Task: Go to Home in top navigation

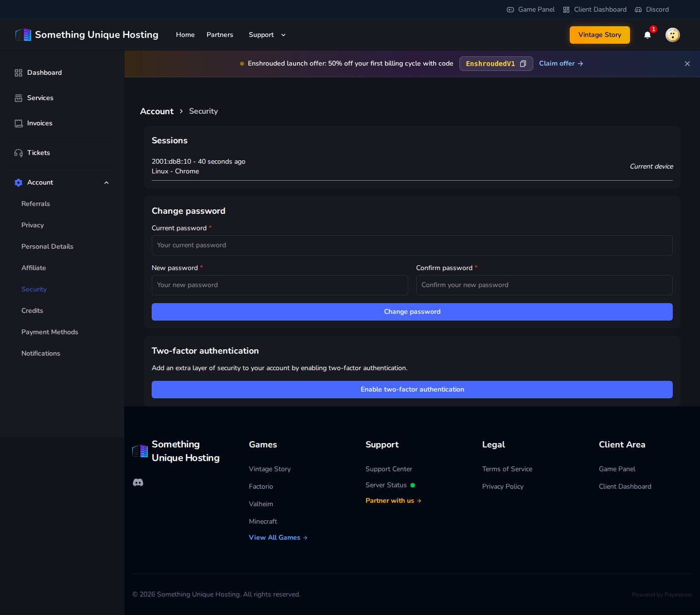Action: click(185, 35)
